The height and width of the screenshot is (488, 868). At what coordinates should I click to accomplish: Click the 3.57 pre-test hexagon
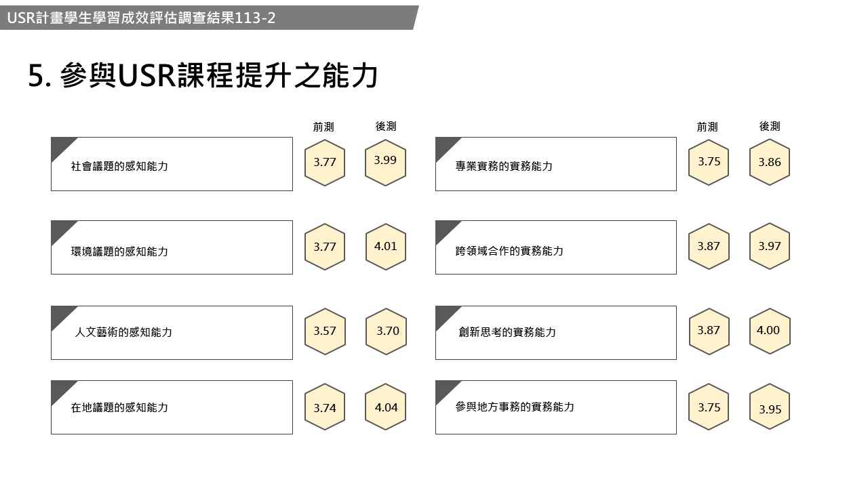pyautogui.click(x=325, y=331)
